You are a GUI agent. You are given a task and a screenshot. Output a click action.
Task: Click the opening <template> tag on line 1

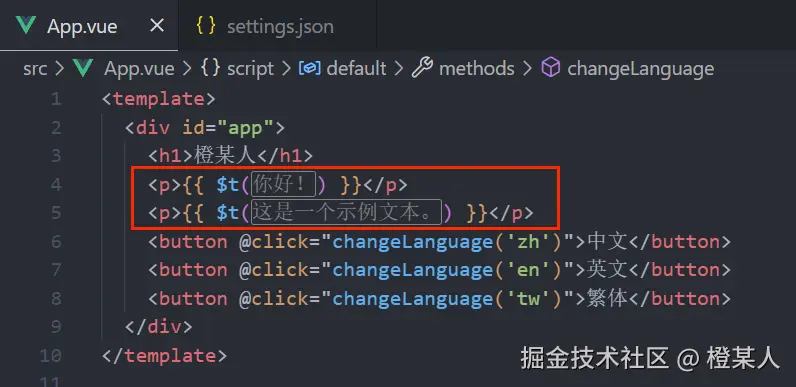[159, 99]
